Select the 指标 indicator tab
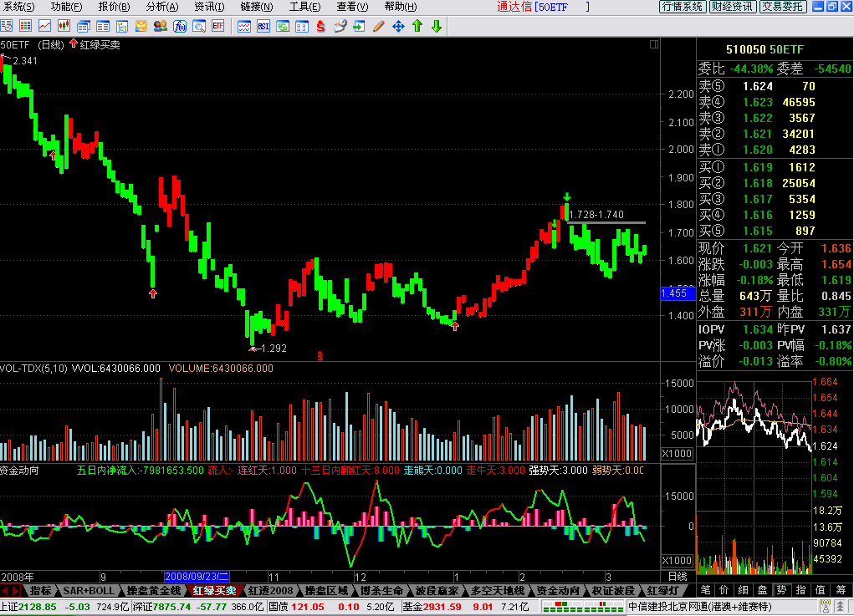The height and width of the screenshot is (616, 854). [41, 590]
